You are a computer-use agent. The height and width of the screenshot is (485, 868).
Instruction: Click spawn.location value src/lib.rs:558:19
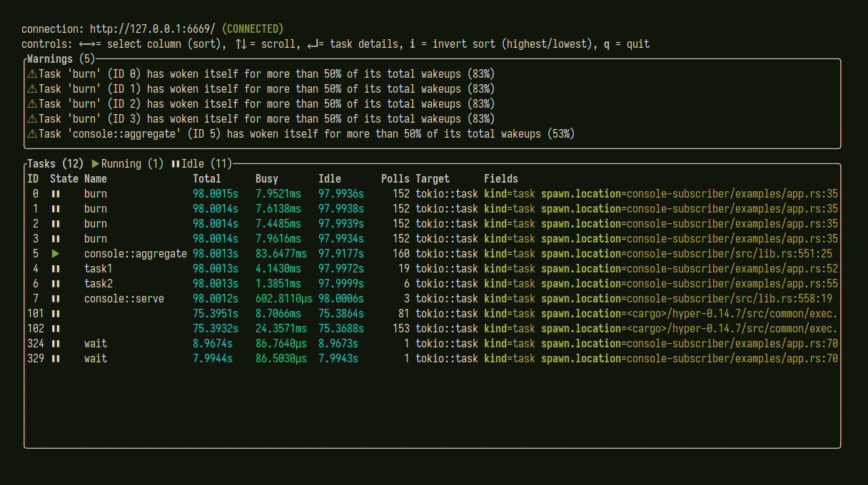pos(730,299)
